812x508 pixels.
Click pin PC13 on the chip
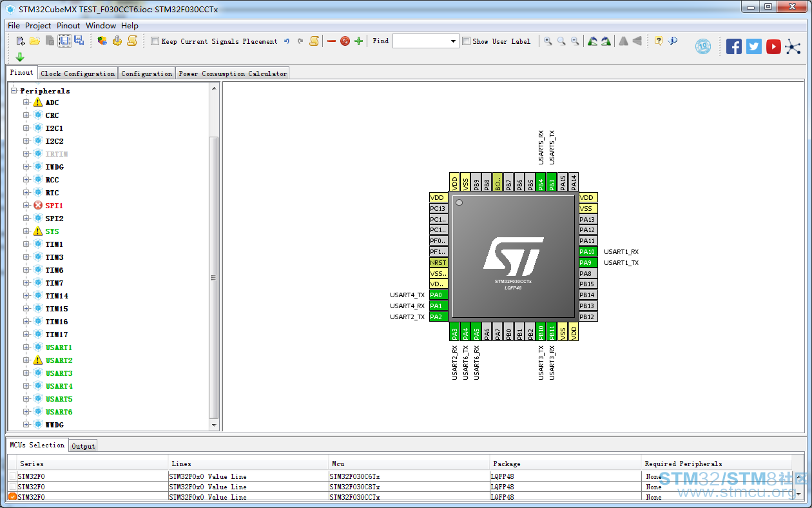[439, 208]
